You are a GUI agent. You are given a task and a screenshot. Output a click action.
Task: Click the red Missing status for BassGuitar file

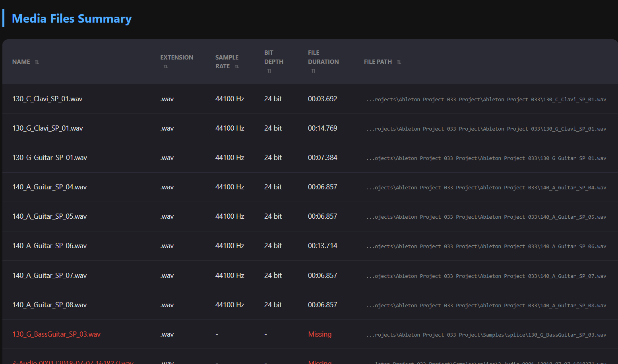tap(320, 334)
